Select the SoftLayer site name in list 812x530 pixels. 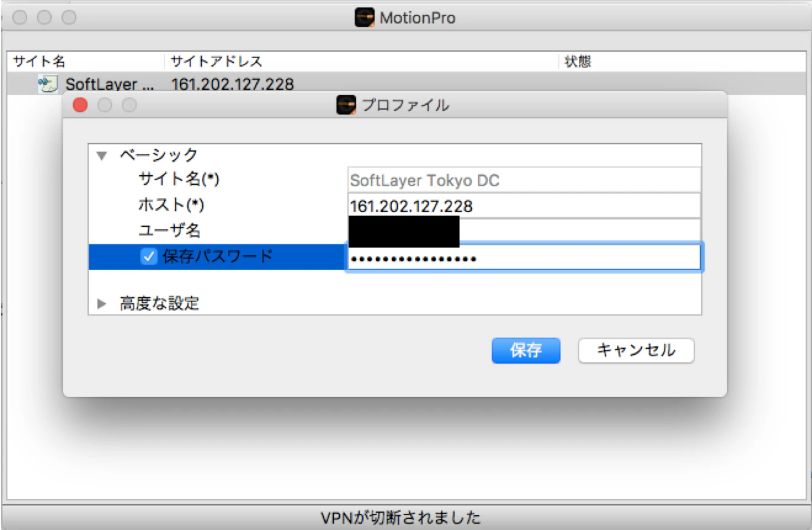(x=109, y=84)
